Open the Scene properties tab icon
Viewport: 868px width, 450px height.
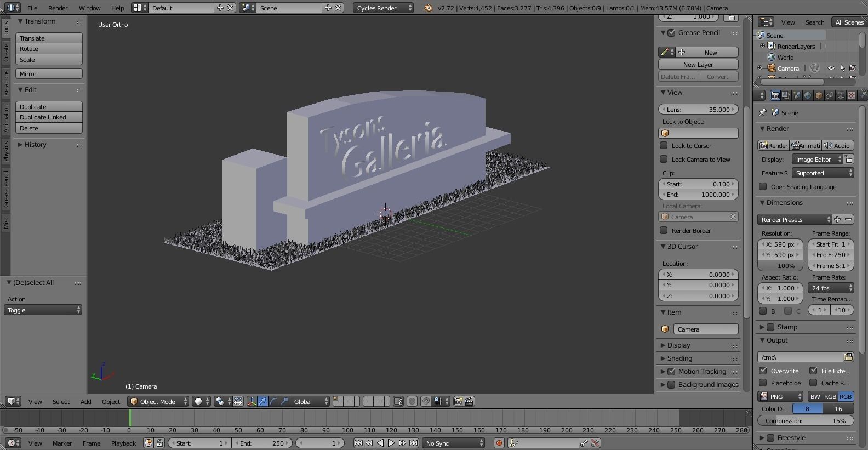click(x=797, y=95)
